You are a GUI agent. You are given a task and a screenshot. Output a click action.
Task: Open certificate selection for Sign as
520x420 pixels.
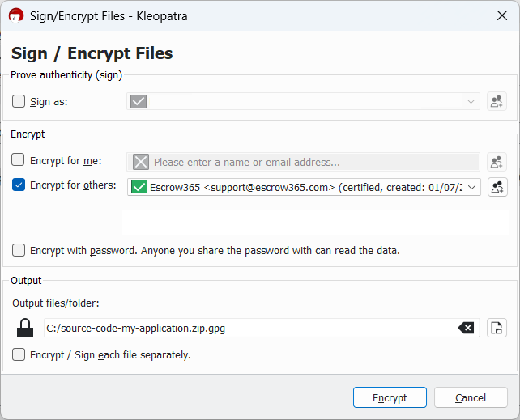(497, 101)
